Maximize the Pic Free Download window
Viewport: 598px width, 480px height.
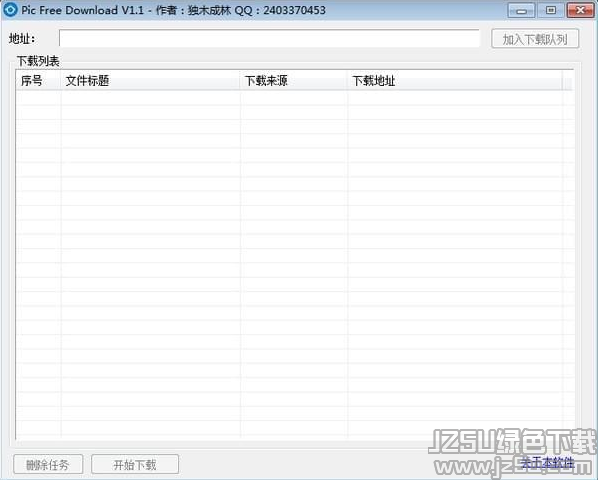tap(551, 10)
